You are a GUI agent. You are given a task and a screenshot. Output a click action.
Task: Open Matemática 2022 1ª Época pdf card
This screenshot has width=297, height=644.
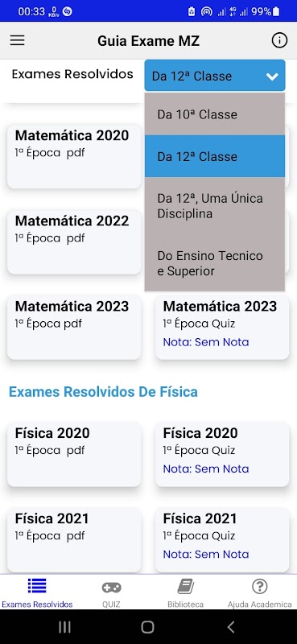click(74, 242)
